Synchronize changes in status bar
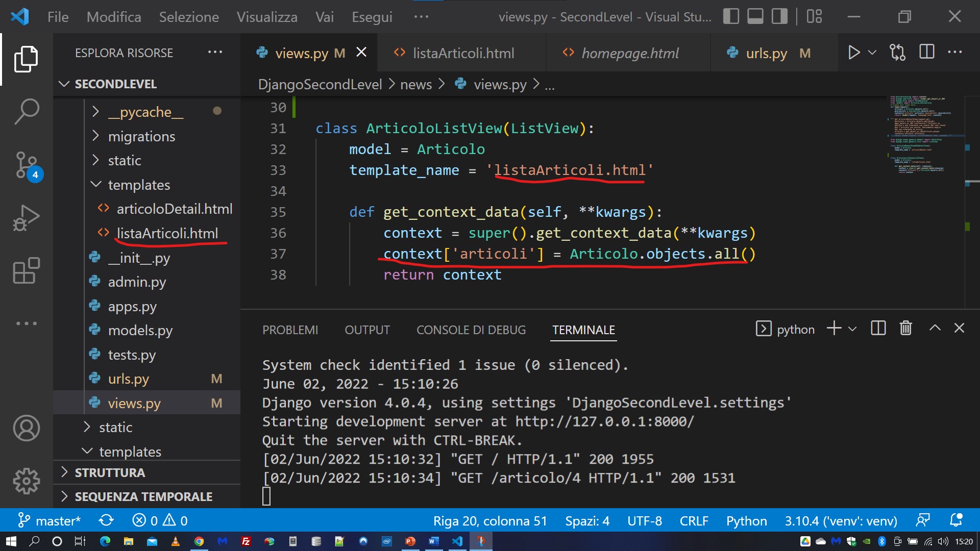This screenshot has height=551, width=980. pyautogui.click(x=106, y=520)
